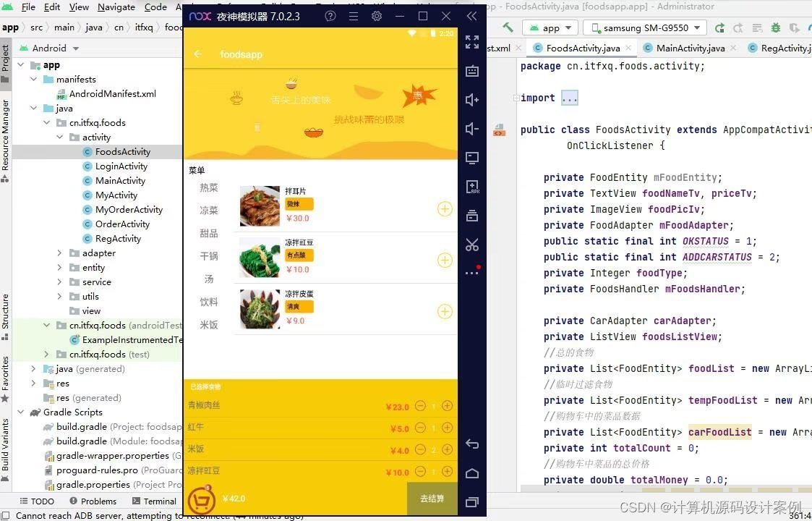Increase 红牛 quantity in cart
The image size is (812, 521).
tap(448, 428)
